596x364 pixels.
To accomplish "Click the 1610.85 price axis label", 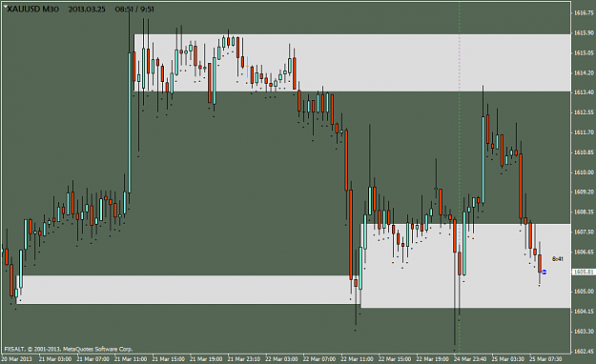I will point(584,152).
